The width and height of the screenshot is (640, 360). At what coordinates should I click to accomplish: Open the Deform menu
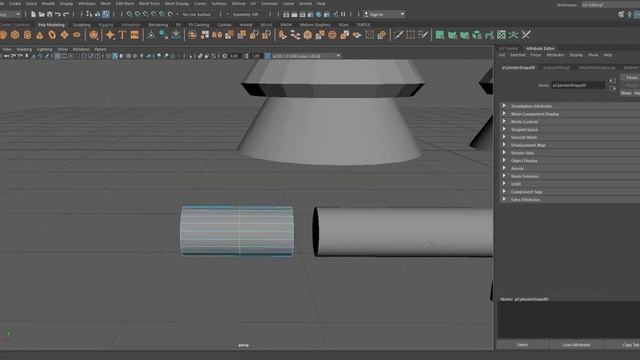[x=239, y=3]
